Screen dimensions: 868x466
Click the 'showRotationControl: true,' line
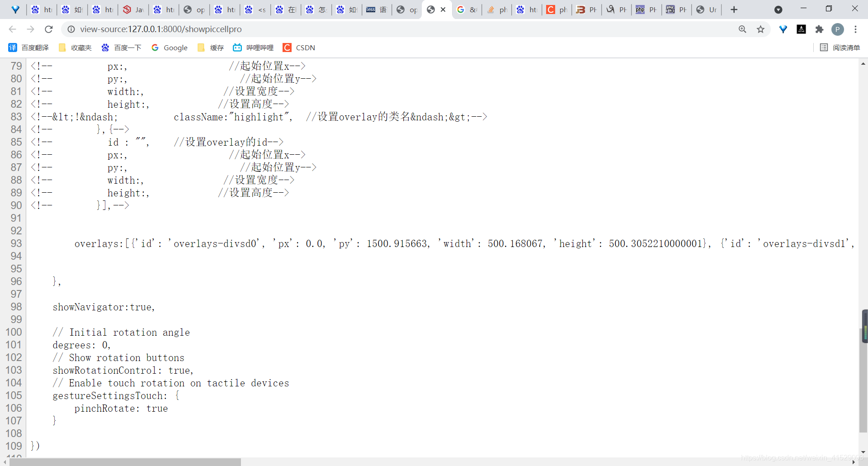tap(123, 371)
